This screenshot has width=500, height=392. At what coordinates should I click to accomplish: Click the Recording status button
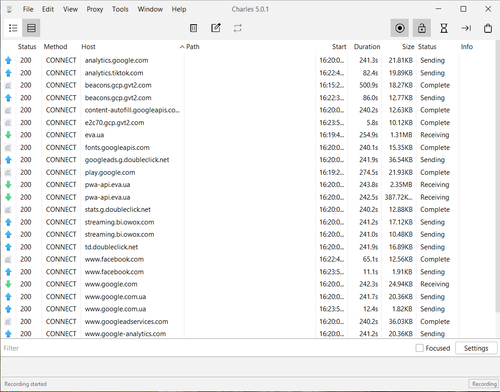(x=484, y=384)
